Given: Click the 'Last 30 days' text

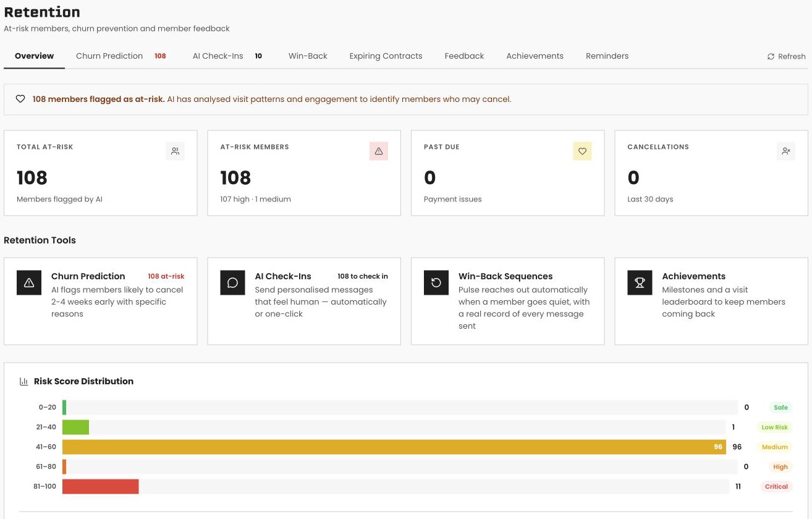Looking at the screenshot, I should 650,199.
